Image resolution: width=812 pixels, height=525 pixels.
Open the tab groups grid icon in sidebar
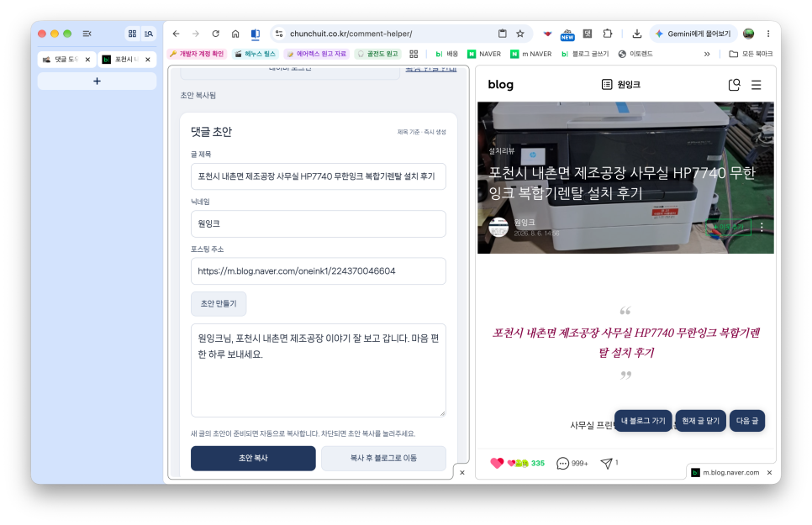[x=133, y=34]
